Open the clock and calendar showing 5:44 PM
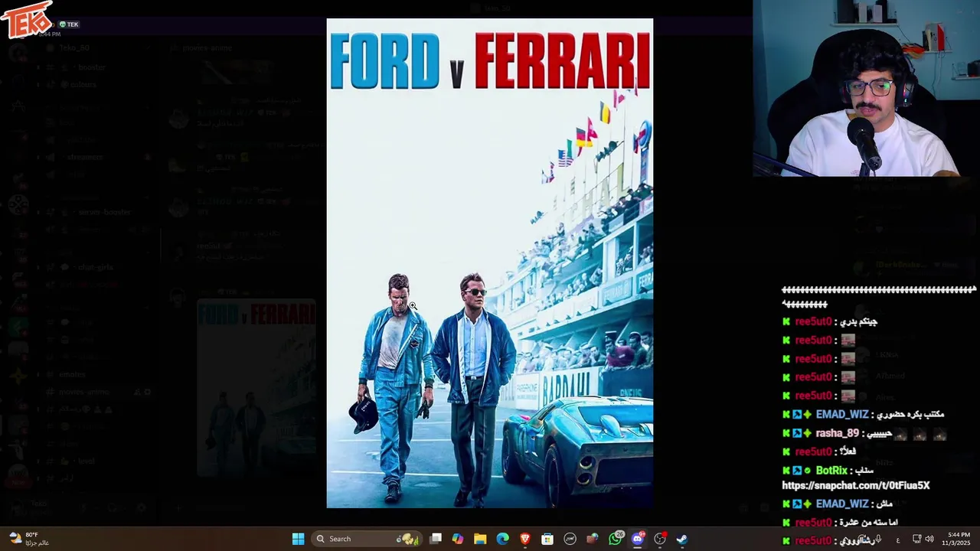Screen dimensions: 980x551 [x=958, y=539]
